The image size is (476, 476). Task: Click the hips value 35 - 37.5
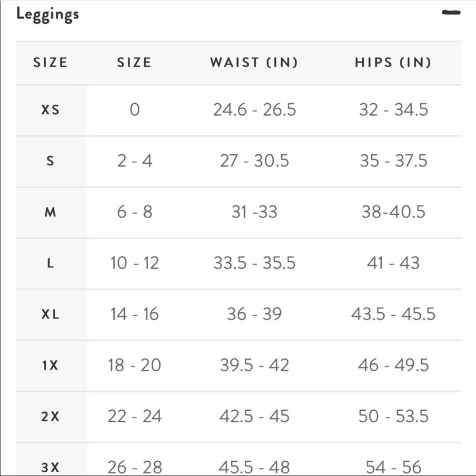393,161
